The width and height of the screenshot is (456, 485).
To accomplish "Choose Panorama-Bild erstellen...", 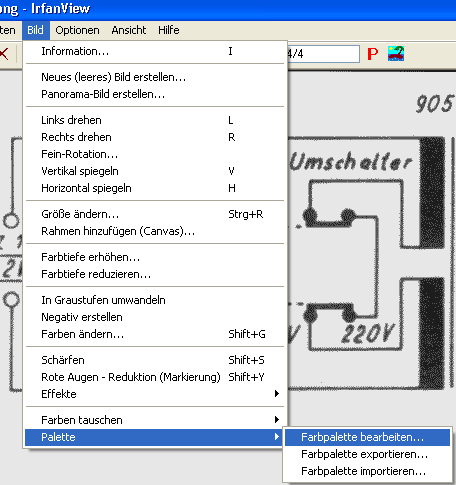I will click(155, 94).
